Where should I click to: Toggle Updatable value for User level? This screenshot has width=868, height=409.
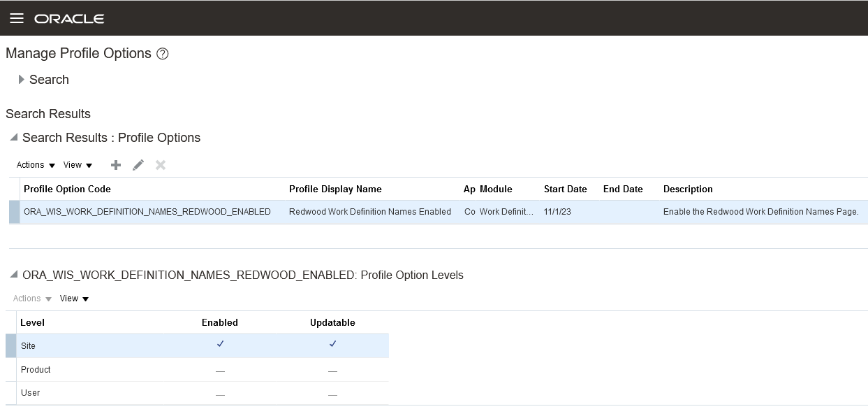tap(332, 394)
